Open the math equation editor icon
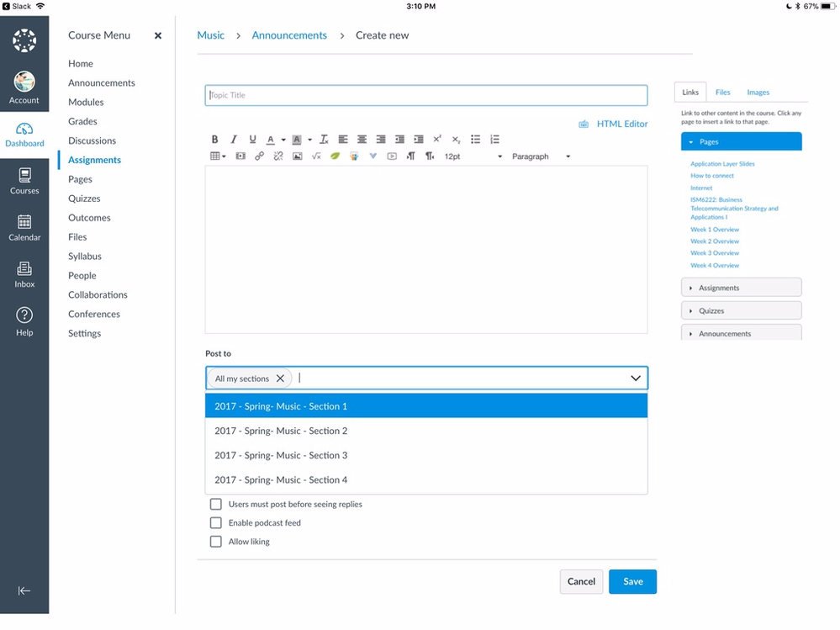 [x=316, y=156]
